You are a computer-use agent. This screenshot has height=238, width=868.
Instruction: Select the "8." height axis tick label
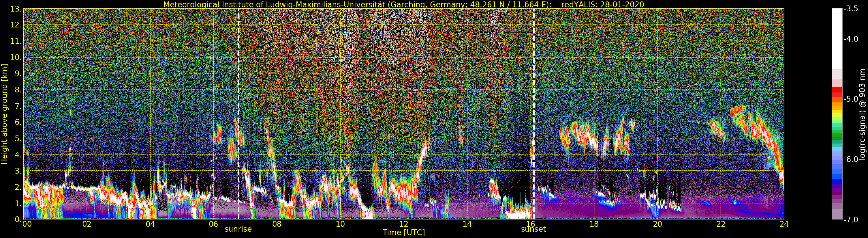tap(18, 90)
